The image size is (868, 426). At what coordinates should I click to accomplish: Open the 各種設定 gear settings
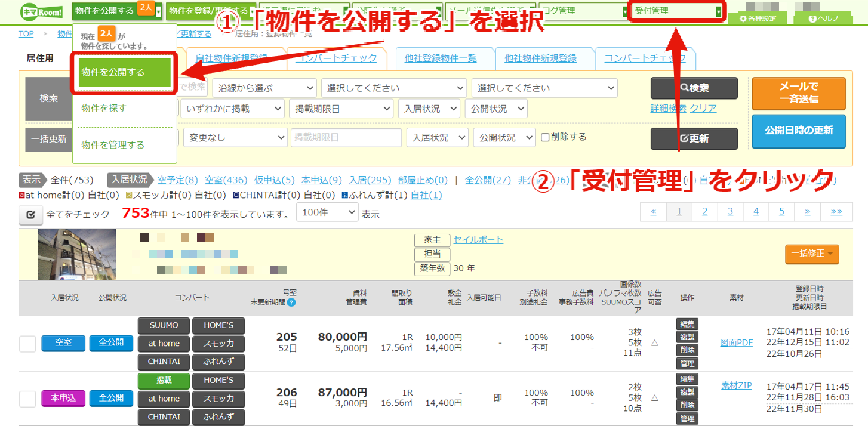tap(758, 18)
